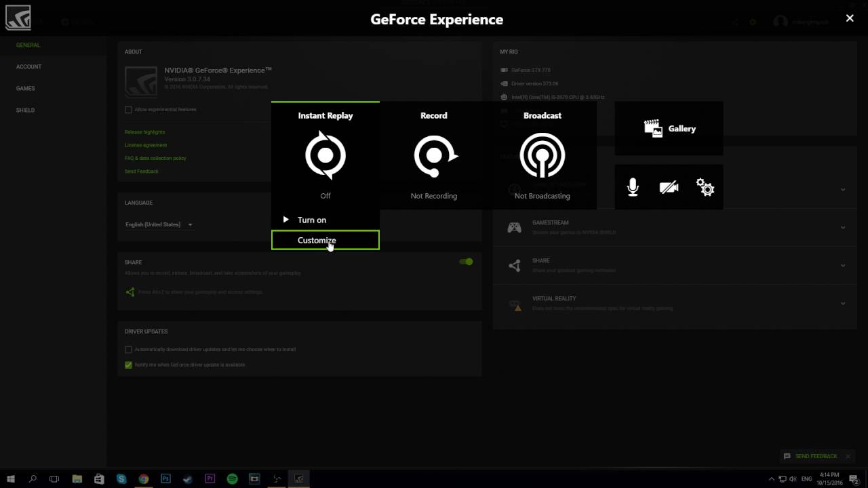Viewport: 868px width, 488px height.
Task: Open the License agreement link
Action: [x=146, y=145]
